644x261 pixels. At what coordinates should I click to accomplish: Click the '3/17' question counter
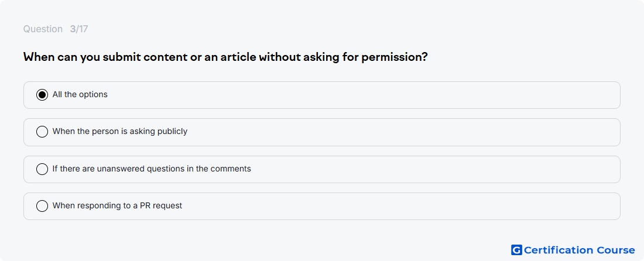click(79, 29)
